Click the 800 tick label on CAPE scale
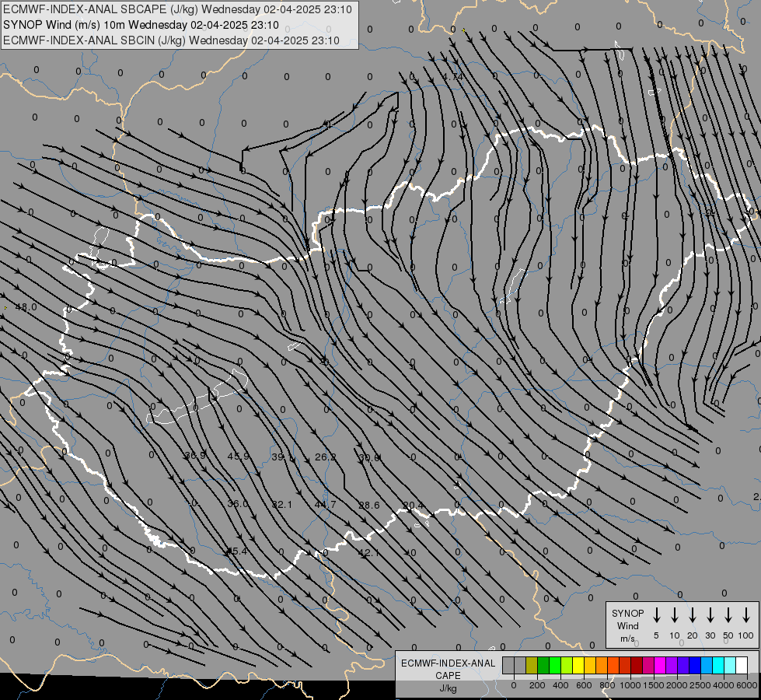The height and width of the screenshot is (700, 761). coord(607,685)
